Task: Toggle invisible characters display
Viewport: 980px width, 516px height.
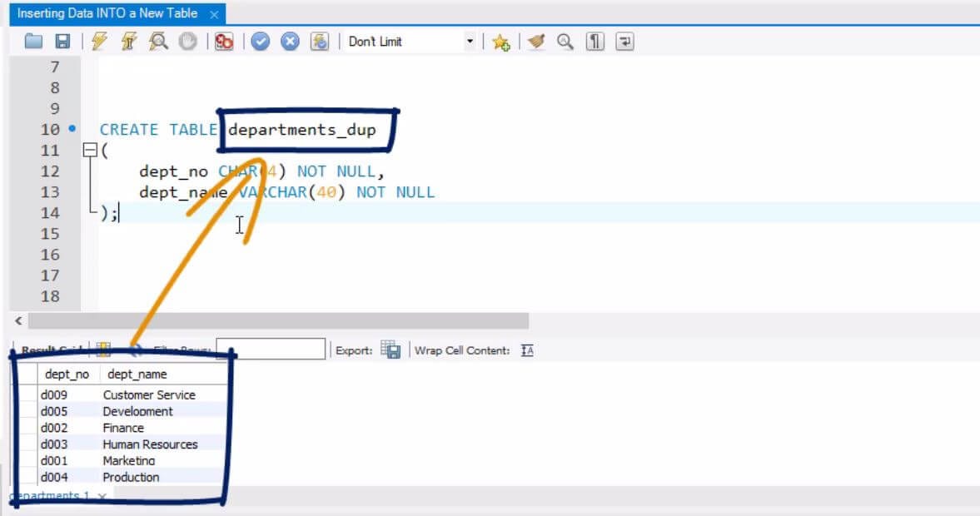Action: 594,41
